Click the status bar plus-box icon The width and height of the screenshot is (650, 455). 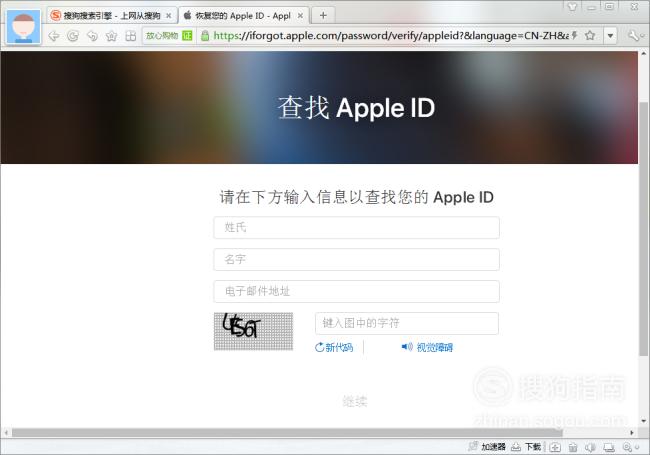[555, 447]
